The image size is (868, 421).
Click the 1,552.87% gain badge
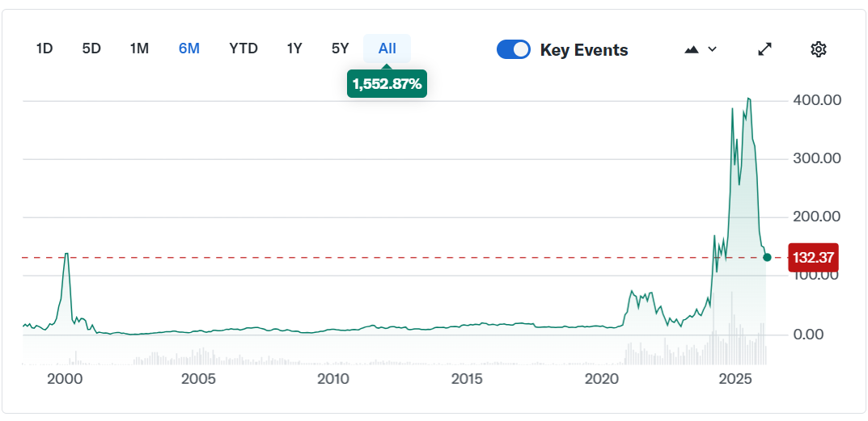click(x=387, y=83)
